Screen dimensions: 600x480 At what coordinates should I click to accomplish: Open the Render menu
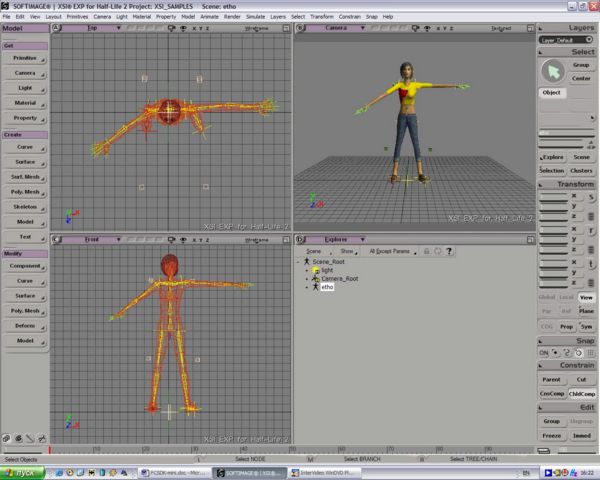tap(232, 17)
